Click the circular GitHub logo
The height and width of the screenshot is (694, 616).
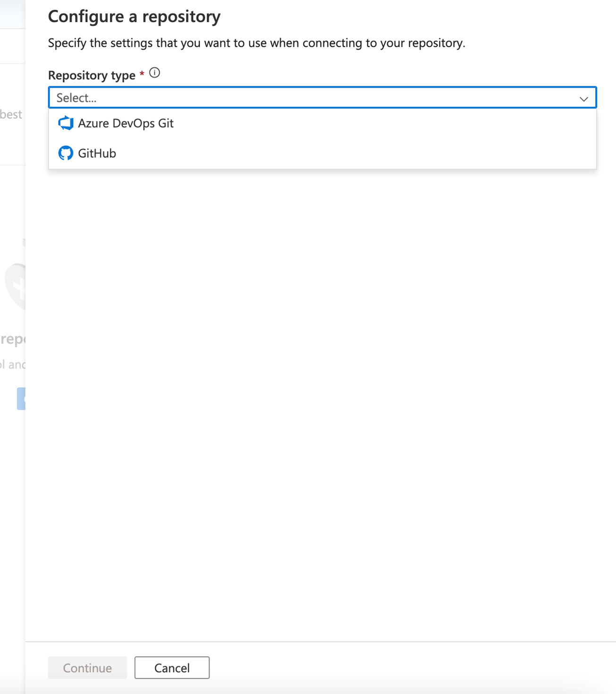click(66, 152)
